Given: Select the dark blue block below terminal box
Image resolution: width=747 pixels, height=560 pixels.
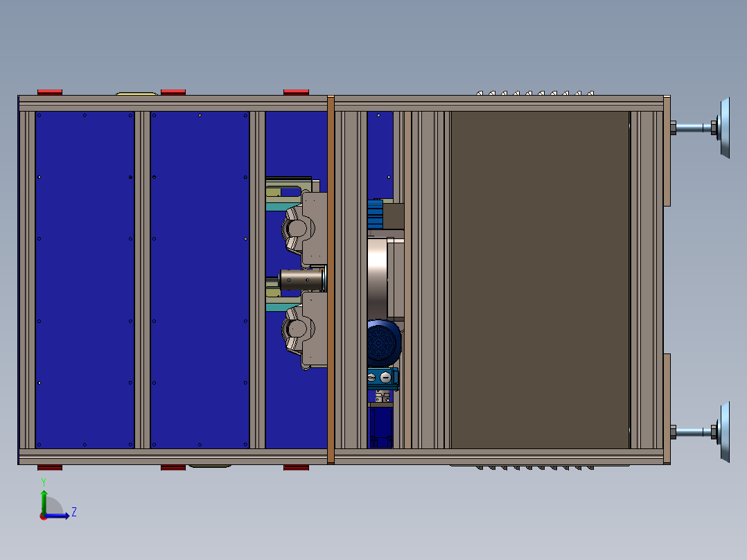Looking at the screenshot, I should click(x=380, y=428).
